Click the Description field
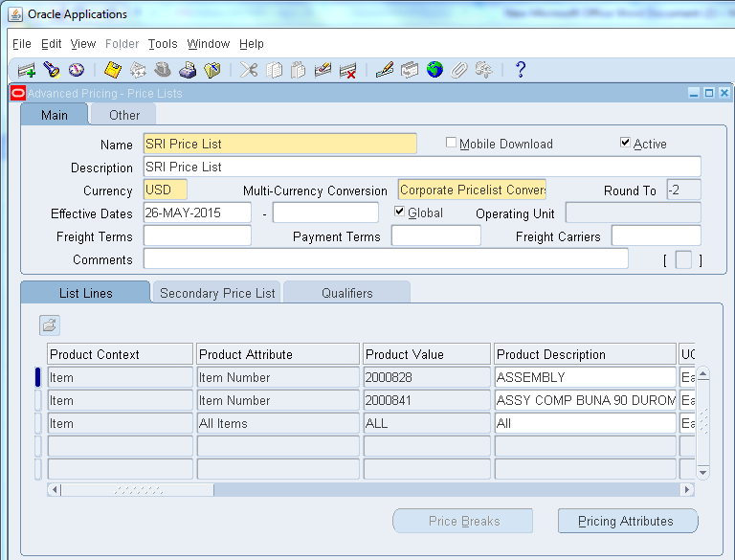 422,167
